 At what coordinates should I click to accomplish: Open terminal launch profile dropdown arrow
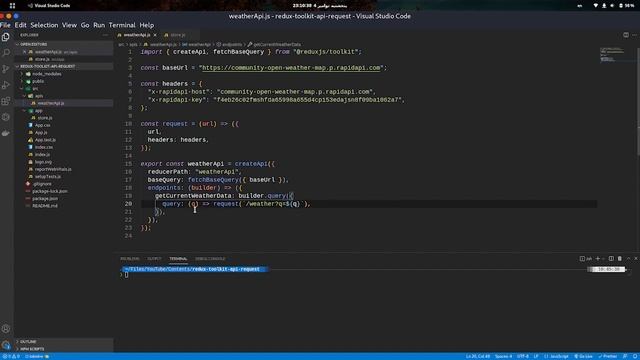click(603, 259)
